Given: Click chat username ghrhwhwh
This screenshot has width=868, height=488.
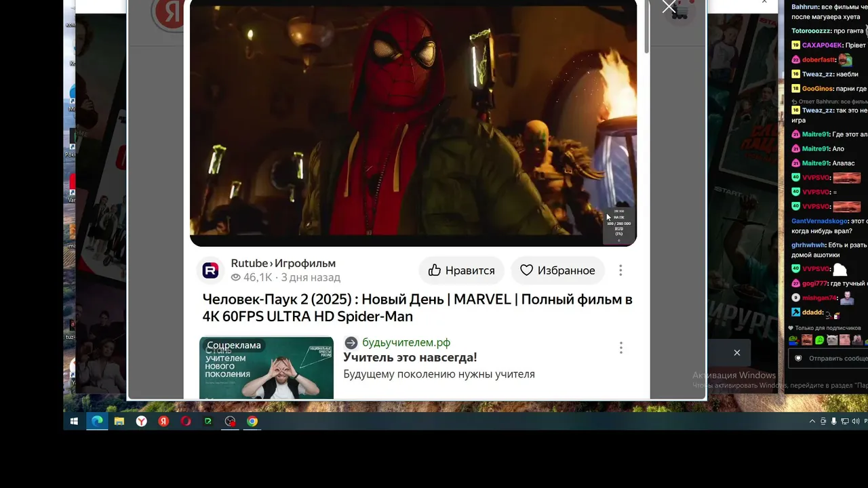Looking at the screenshot, I should coord(808,245).
